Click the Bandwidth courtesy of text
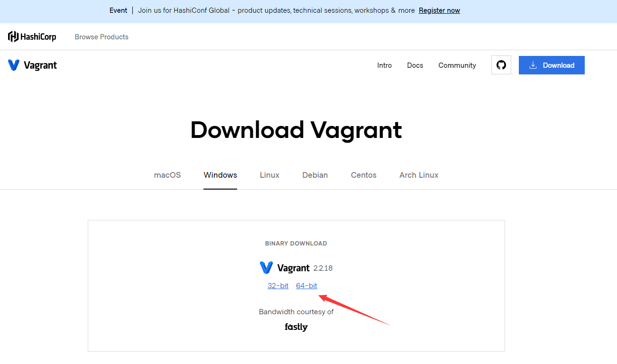 point(296,312)
